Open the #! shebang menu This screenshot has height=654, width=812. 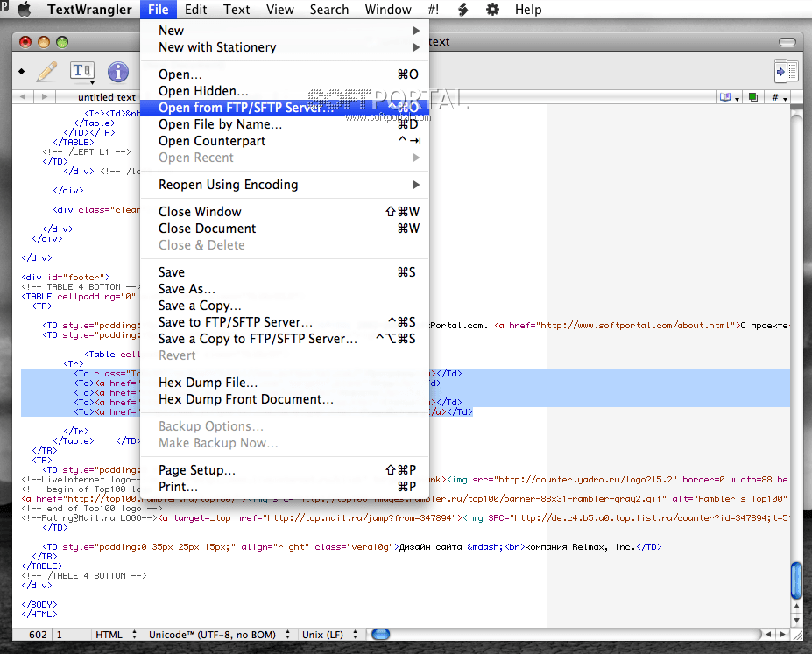tap(434, 10)
